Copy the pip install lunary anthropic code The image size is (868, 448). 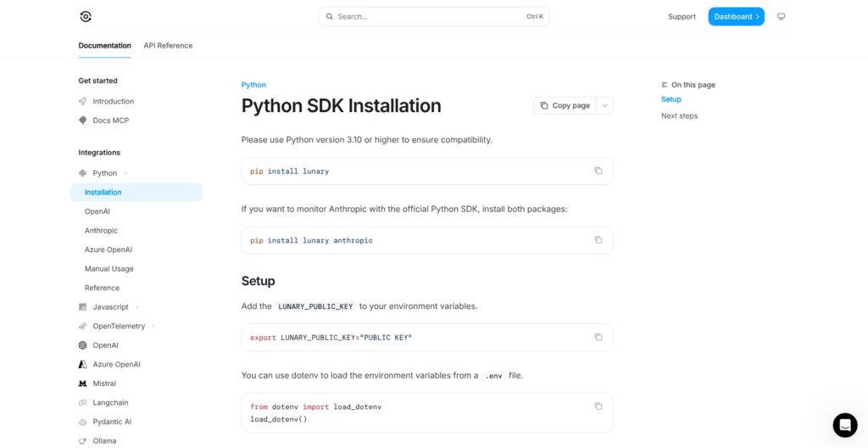(x=598, y=240)
